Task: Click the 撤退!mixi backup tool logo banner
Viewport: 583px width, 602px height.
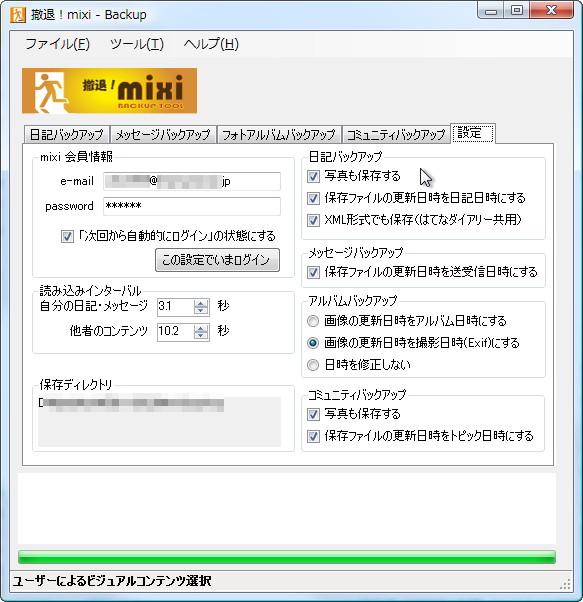Action: [109, 91]
